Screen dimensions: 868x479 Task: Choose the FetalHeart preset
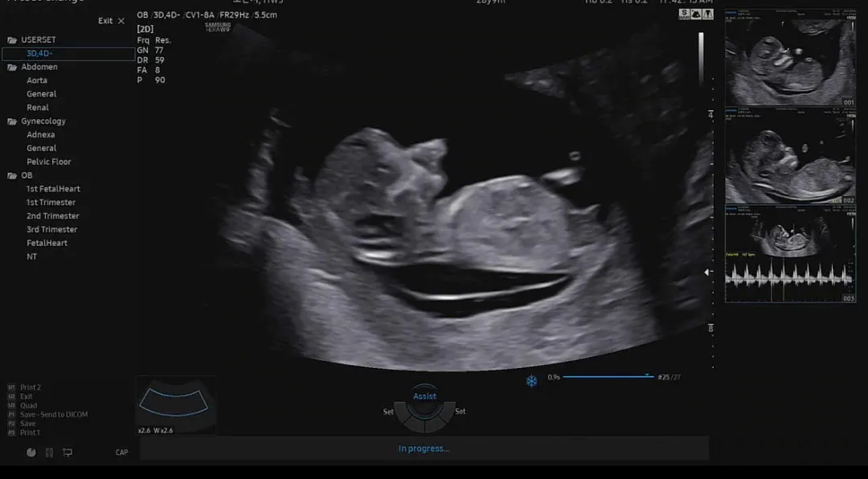(47, 243)
